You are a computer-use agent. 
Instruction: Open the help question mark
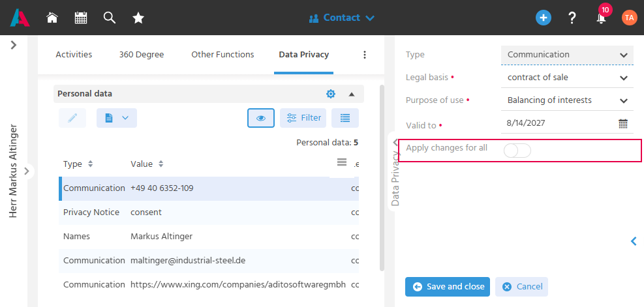[572, 18]
